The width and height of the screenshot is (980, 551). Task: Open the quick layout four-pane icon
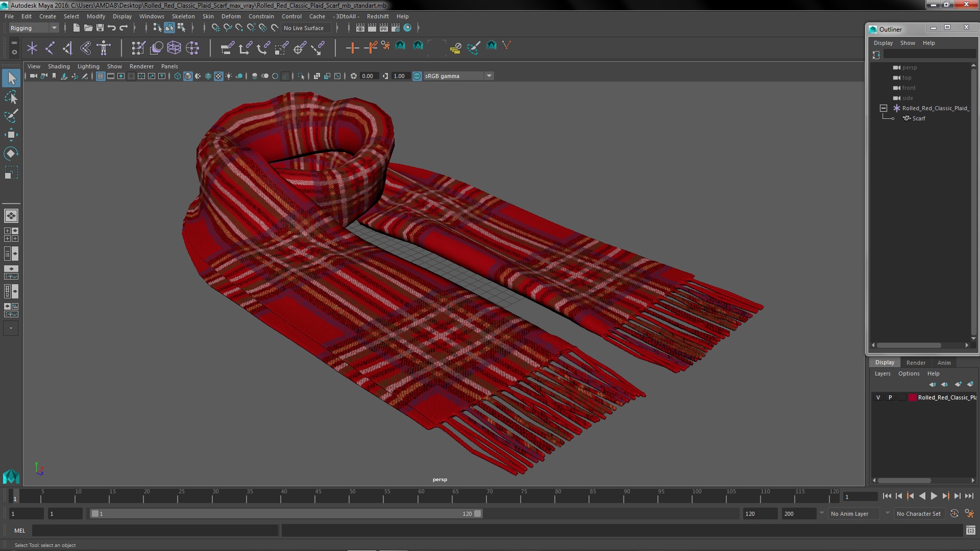pos(11,235)
